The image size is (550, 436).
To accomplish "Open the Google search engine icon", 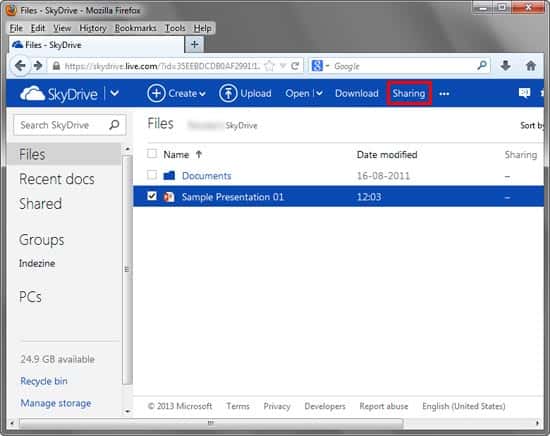I will click(x=317, y=66).
